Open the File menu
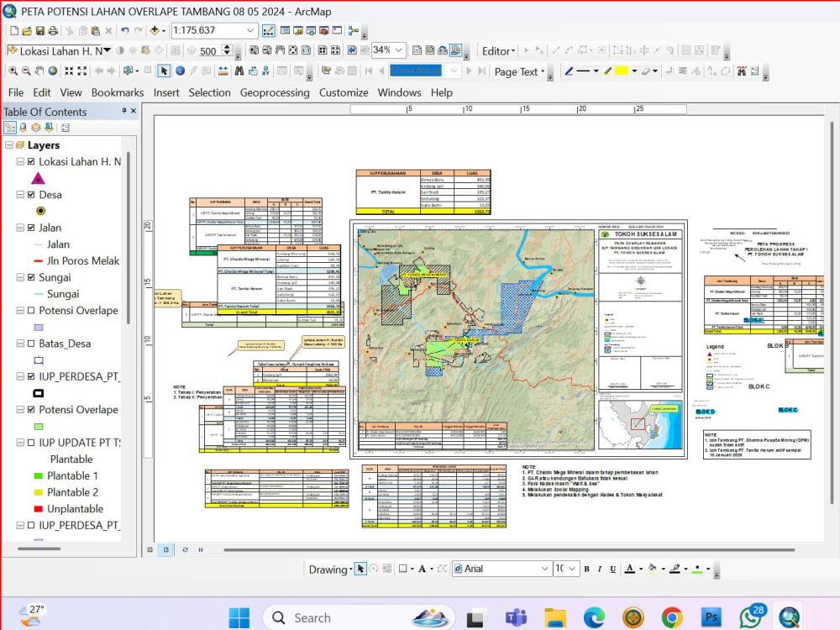This screenshot has width=840, height=630. (x=15, y=92)
